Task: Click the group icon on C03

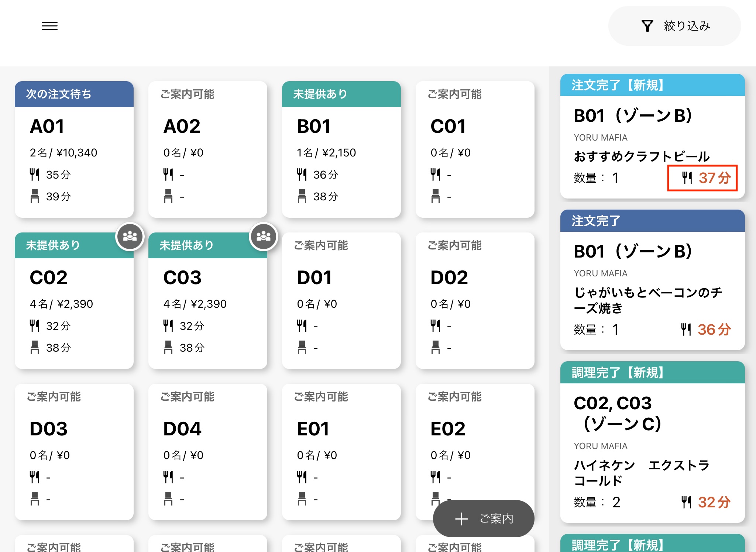Action: (263, 236)
